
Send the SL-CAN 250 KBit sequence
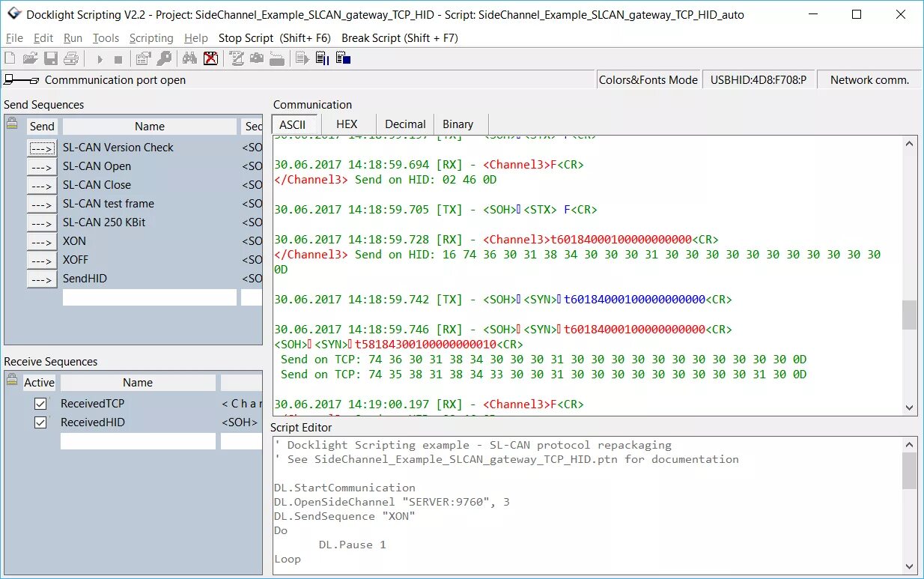pyautogui.click(x=42, y=223)
